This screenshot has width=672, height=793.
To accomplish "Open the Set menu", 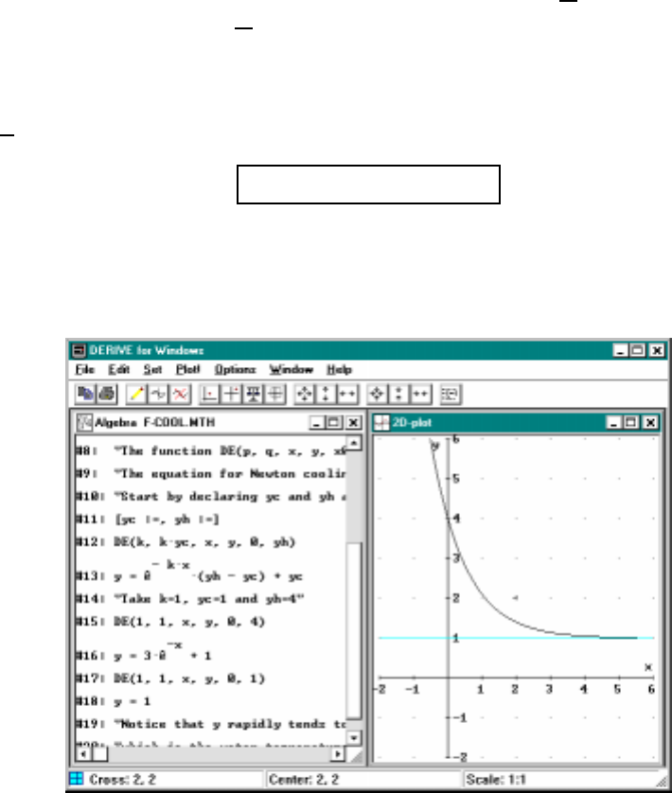I will 152,370.
